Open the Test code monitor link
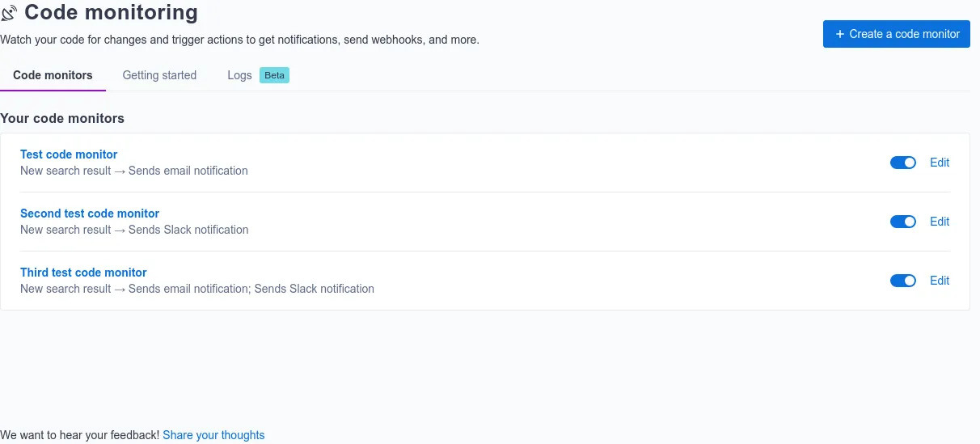This screenshot has height=444, width=980. [x=69, y=154]
